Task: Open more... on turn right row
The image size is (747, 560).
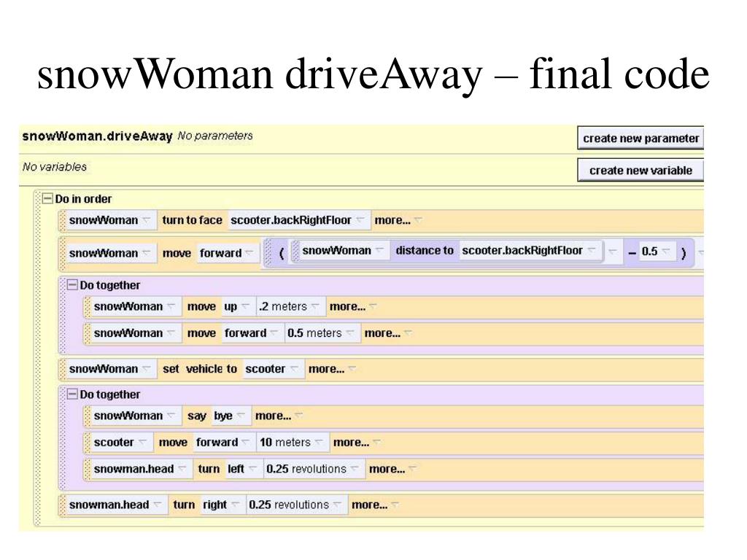Action: point(375,505)
